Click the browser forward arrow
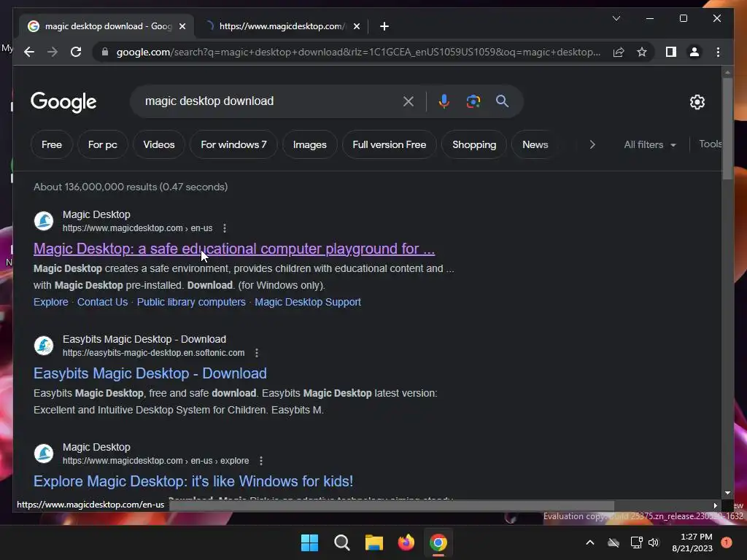 tap(53, 52)
